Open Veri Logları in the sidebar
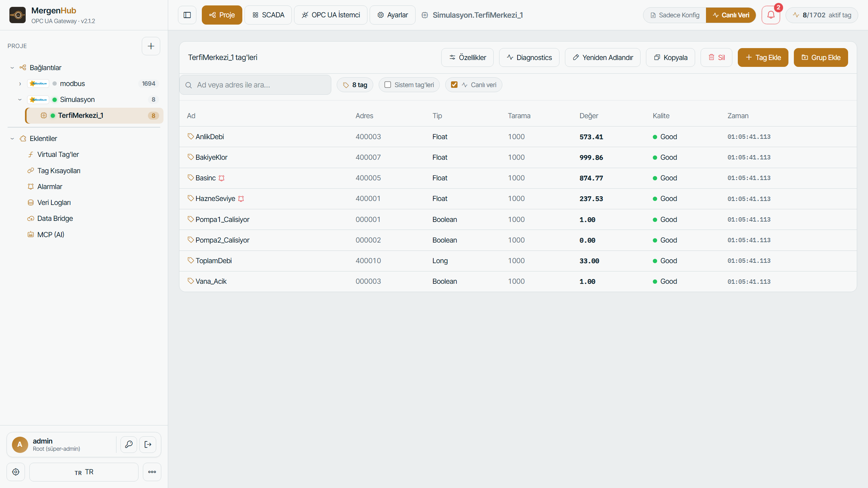 tap(54, 202)
